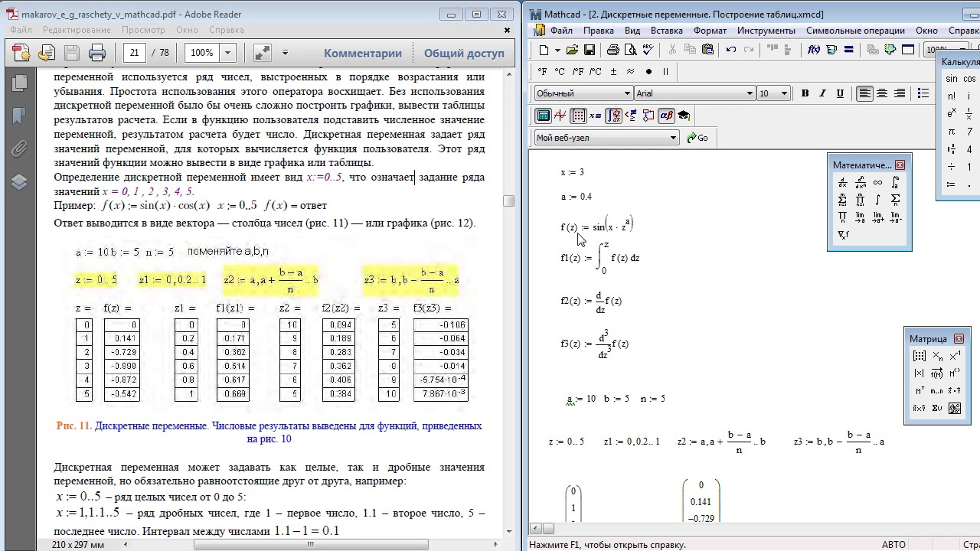Insert plus-minus ± symbol

tap(613, 71)
